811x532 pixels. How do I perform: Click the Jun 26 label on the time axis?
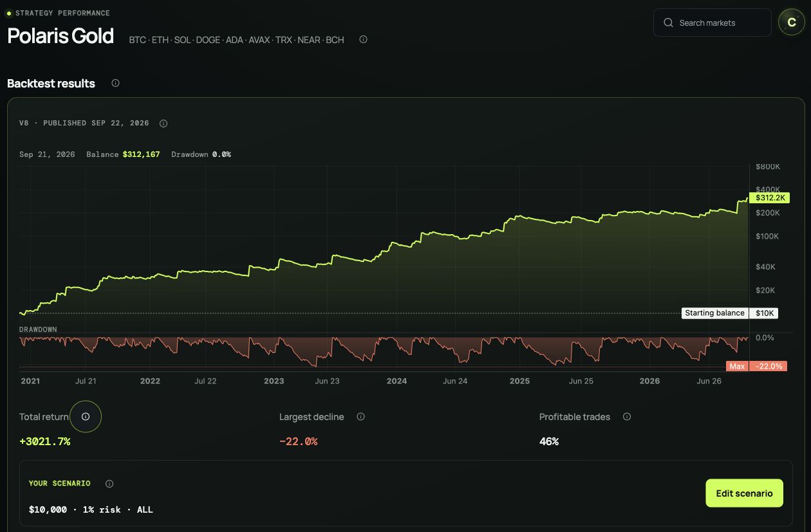(x=709, y=381)
